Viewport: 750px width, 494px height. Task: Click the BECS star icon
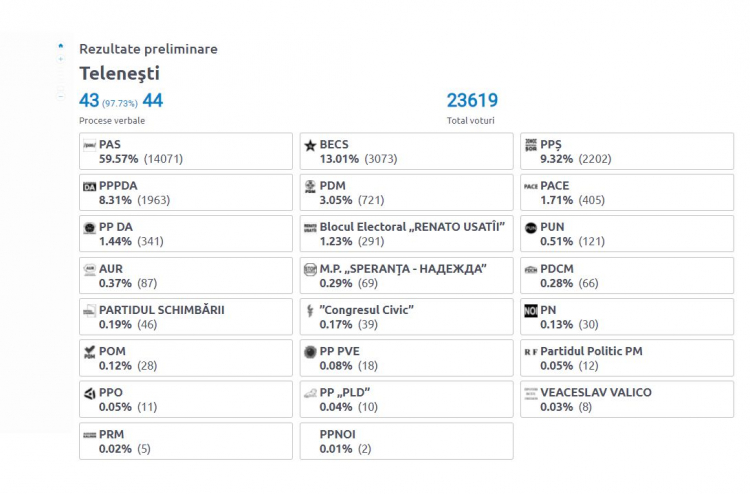click(x=310, y=145)
